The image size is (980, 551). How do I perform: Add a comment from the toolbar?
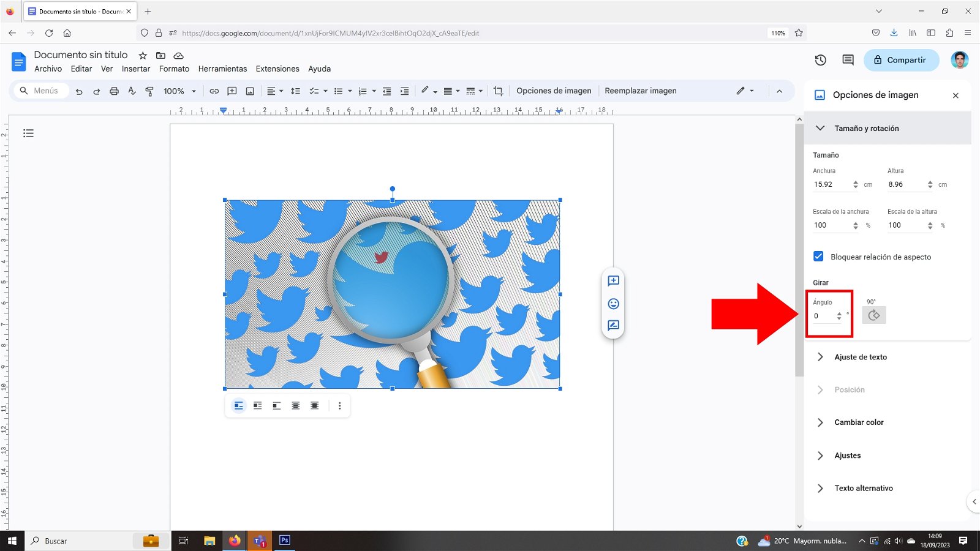(x=232, y=91)
